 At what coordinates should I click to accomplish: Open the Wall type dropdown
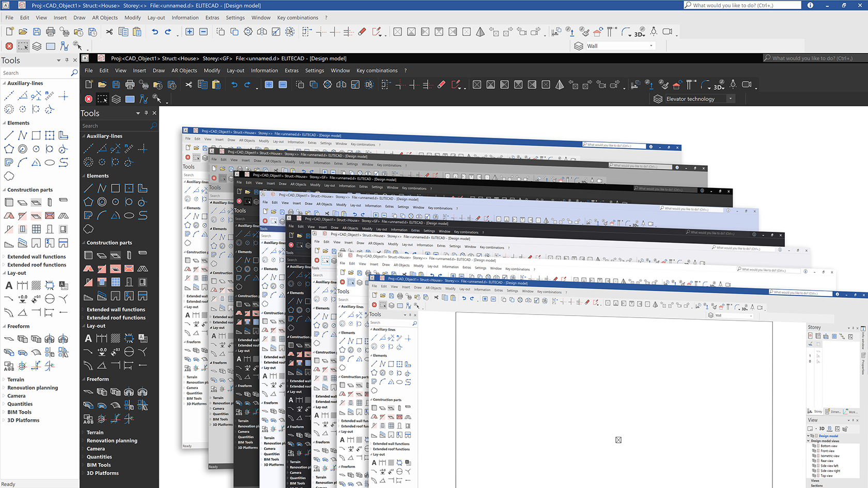(650, 45)
